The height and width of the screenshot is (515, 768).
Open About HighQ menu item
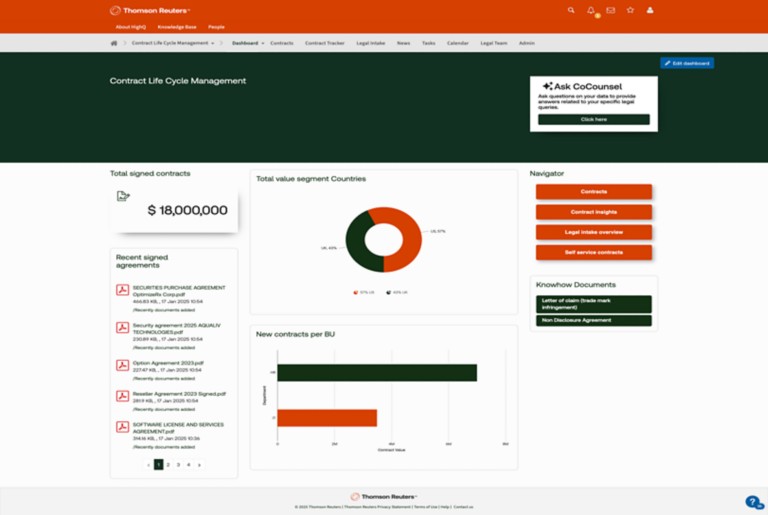(131, 27)
